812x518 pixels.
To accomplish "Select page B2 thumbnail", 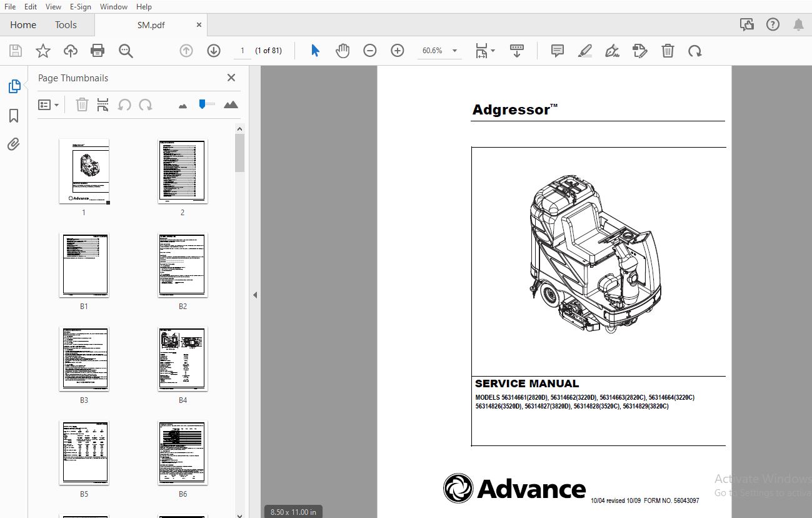I will (x=183, y=265).
